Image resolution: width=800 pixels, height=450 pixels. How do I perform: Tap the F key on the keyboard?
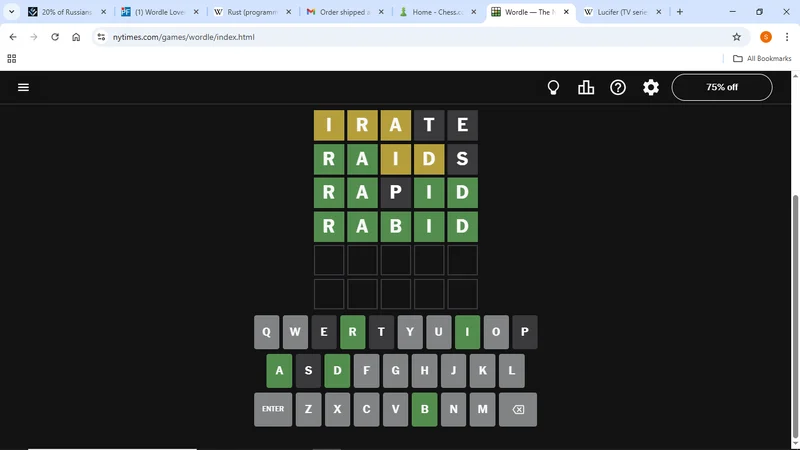pos(366,370)
